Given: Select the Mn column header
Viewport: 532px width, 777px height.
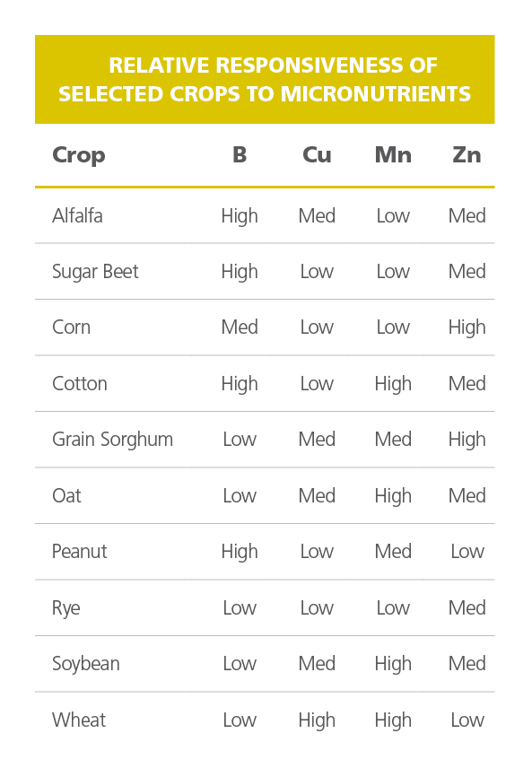Looking at the screenshot, I should point(393,154).
